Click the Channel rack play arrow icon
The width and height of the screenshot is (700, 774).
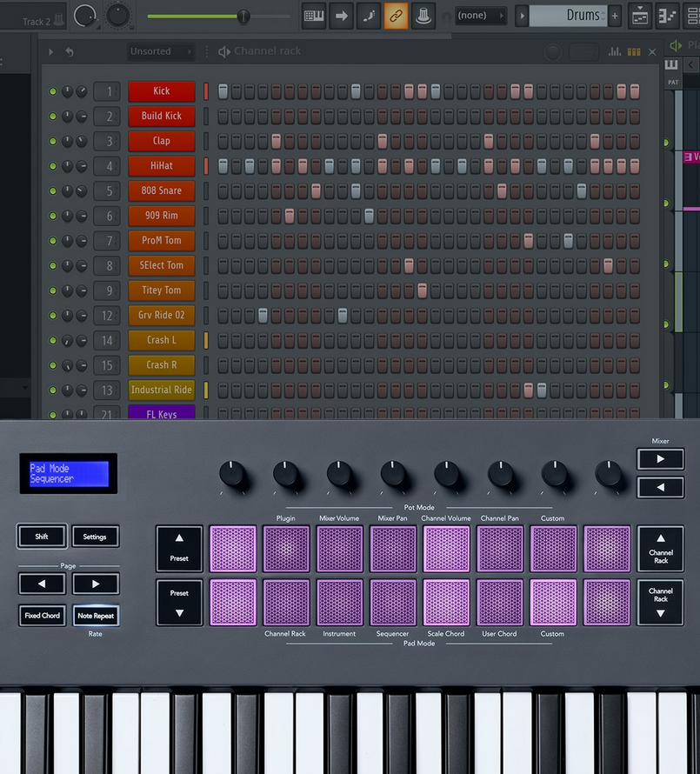(x=50, y=51)
